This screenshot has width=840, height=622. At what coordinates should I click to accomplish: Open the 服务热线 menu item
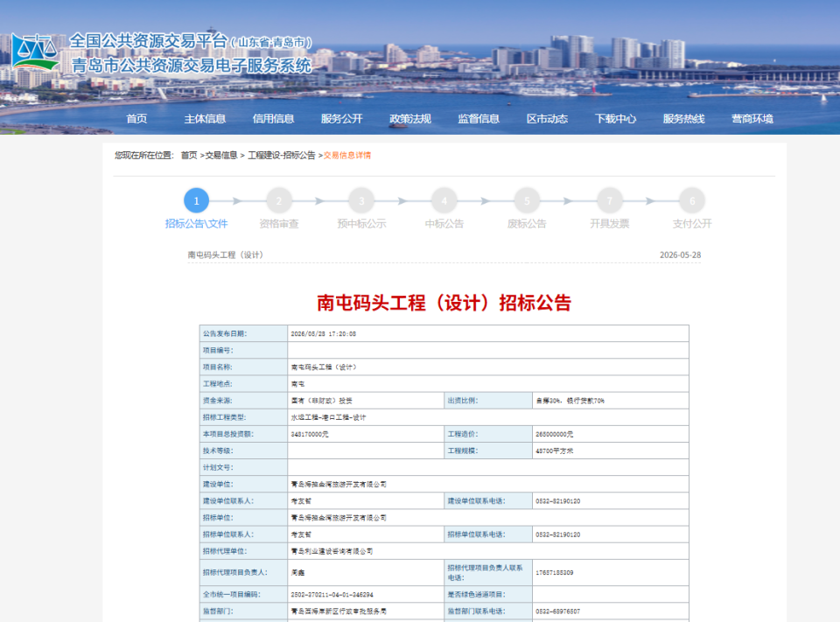coord(683,119)
